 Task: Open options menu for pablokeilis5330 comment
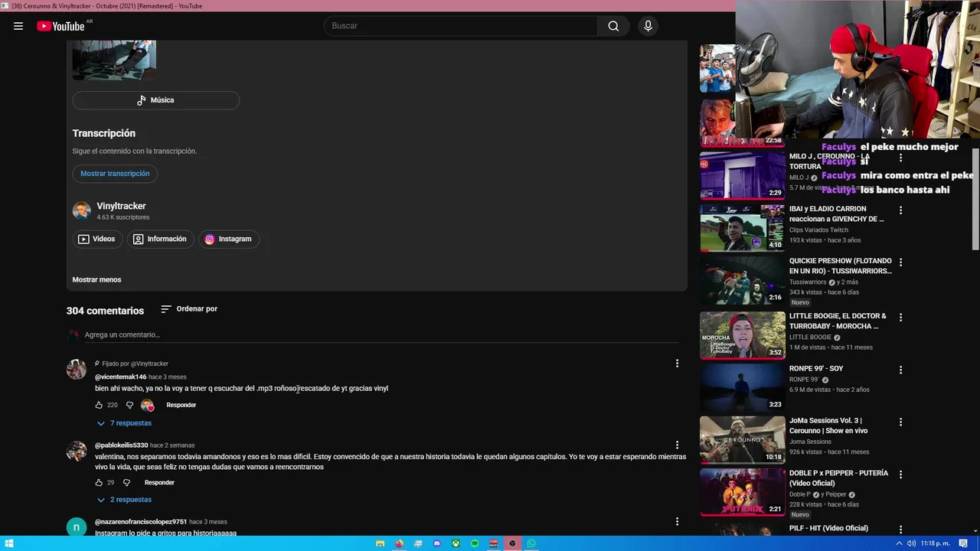click(x=677, y=445)
